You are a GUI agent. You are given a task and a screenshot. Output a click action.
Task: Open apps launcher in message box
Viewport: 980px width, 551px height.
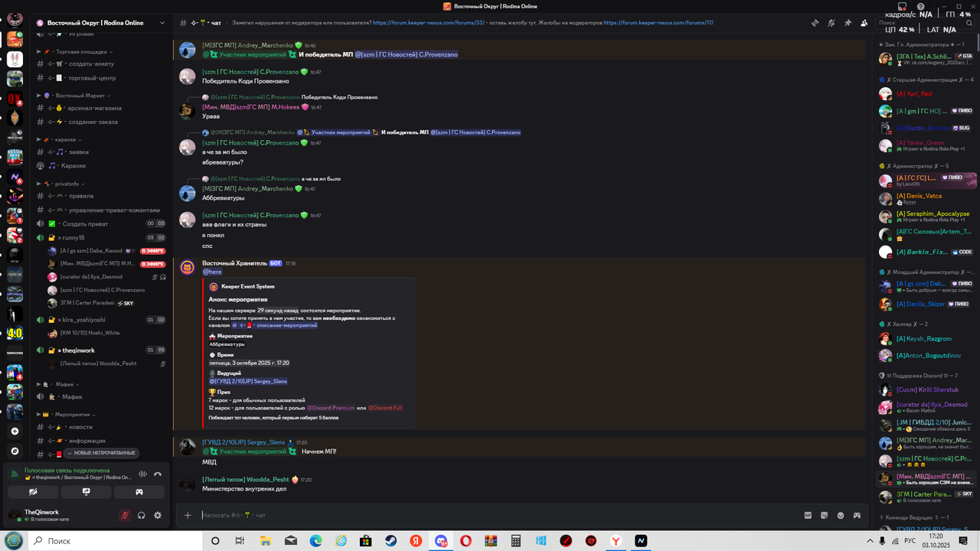pyautogui.click(x=857, y=515)
